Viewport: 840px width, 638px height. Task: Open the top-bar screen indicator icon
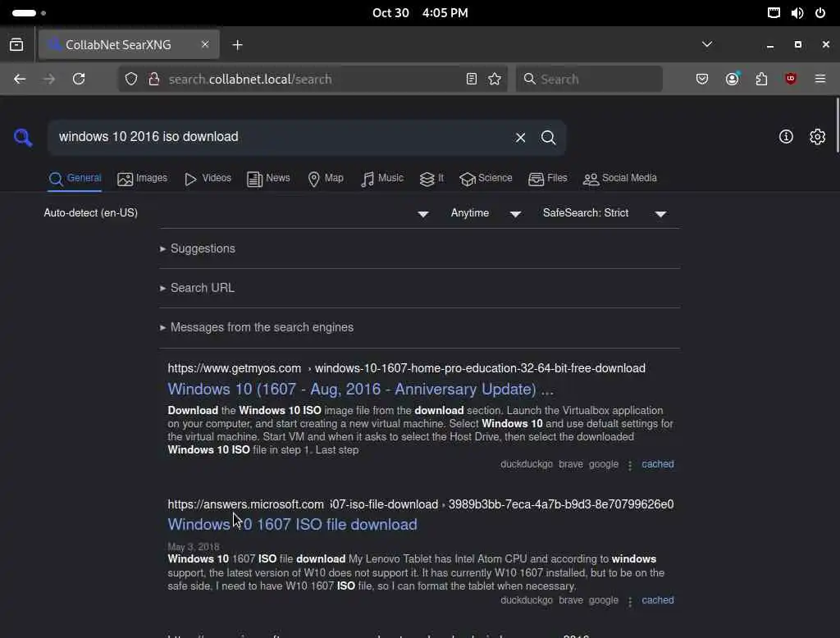[x=774, y=13]
